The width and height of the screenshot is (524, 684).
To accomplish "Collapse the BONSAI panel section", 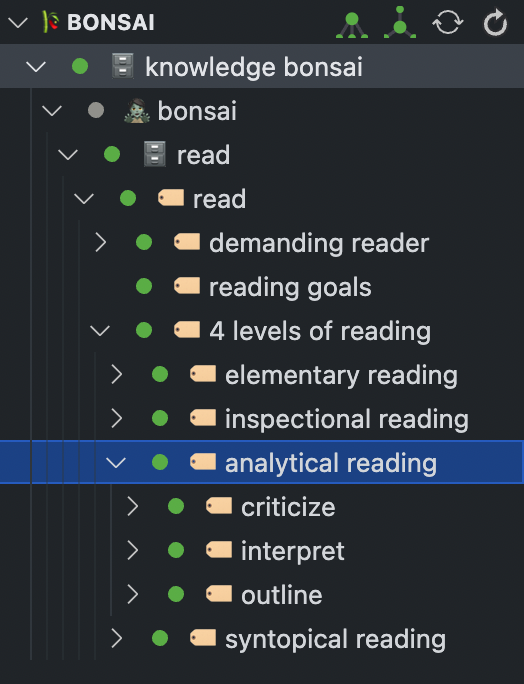I will 18,22.
